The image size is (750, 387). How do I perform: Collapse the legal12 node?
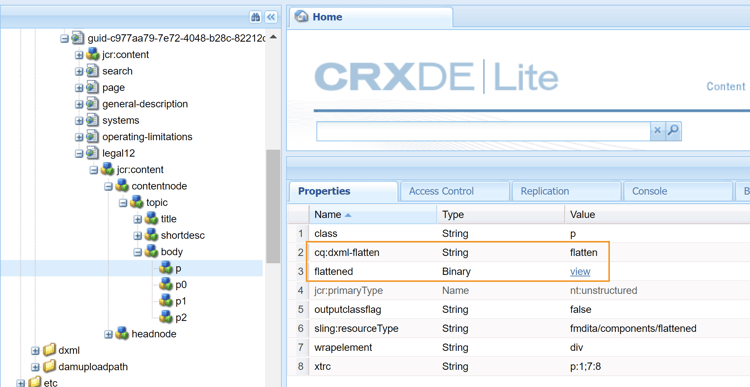[79, 153]
